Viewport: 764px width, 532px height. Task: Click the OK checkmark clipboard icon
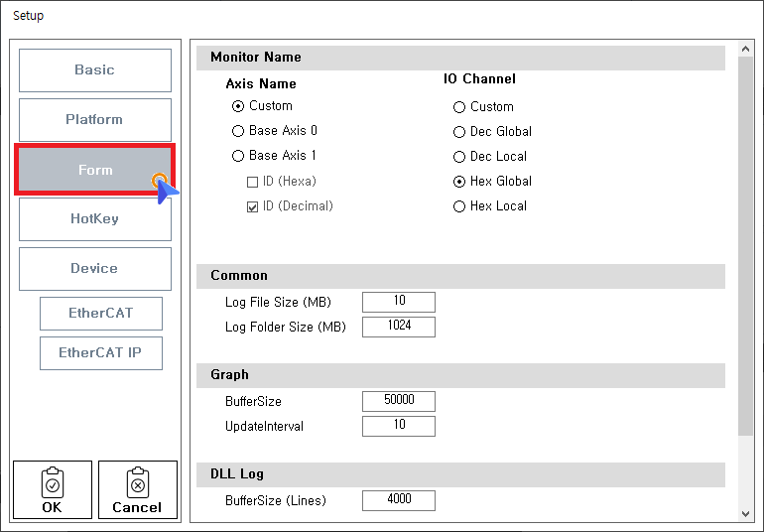coord(53,482)
